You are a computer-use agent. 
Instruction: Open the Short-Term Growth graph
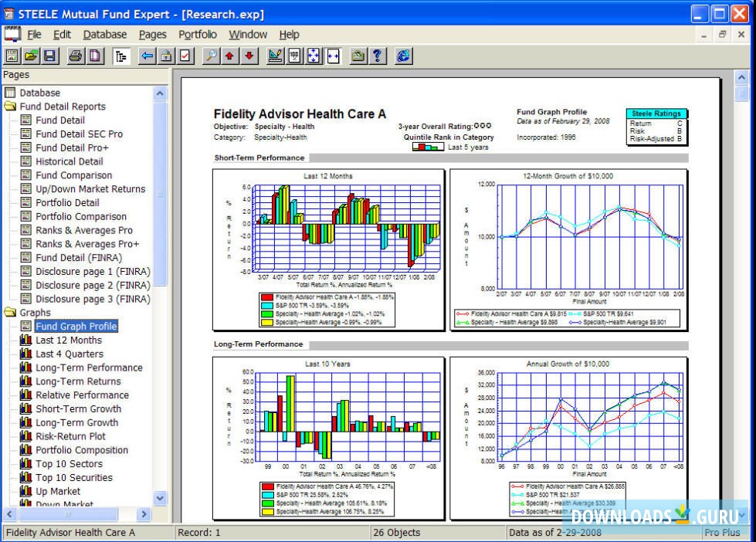coord(79,409)
